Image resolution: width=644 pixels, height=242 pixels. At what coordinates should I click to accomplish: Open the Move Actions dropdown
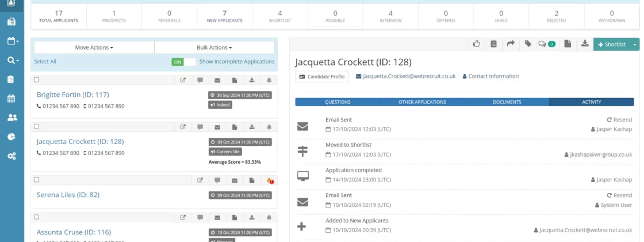94,47
